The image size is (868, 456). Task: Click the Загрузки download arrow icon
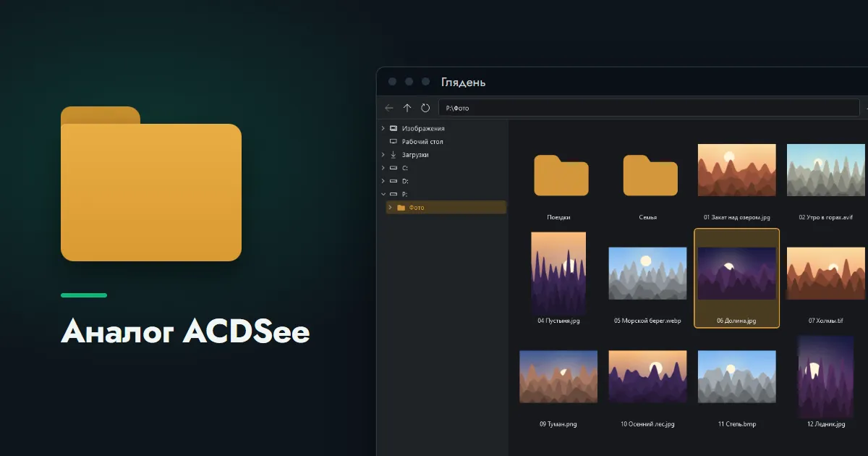[x=393, y=155]
